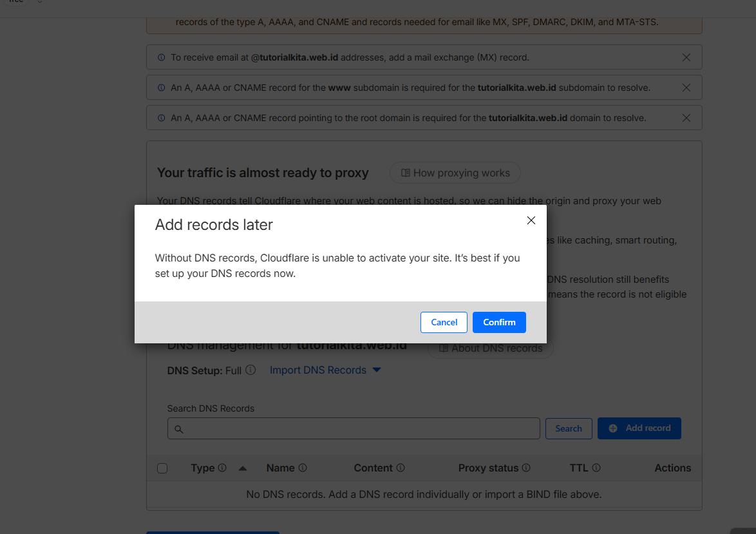Click info icon on MX record notice
This screenshot has width=756, height=534.
162,57
